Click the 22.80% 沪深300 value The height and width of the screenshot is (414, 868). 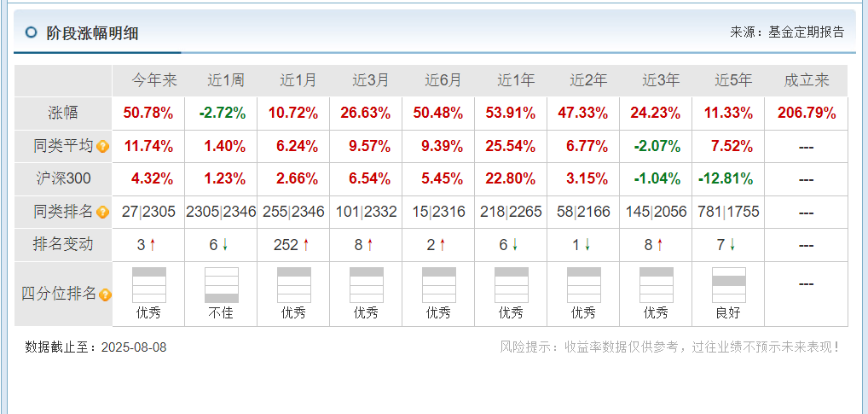click(511, 179)
